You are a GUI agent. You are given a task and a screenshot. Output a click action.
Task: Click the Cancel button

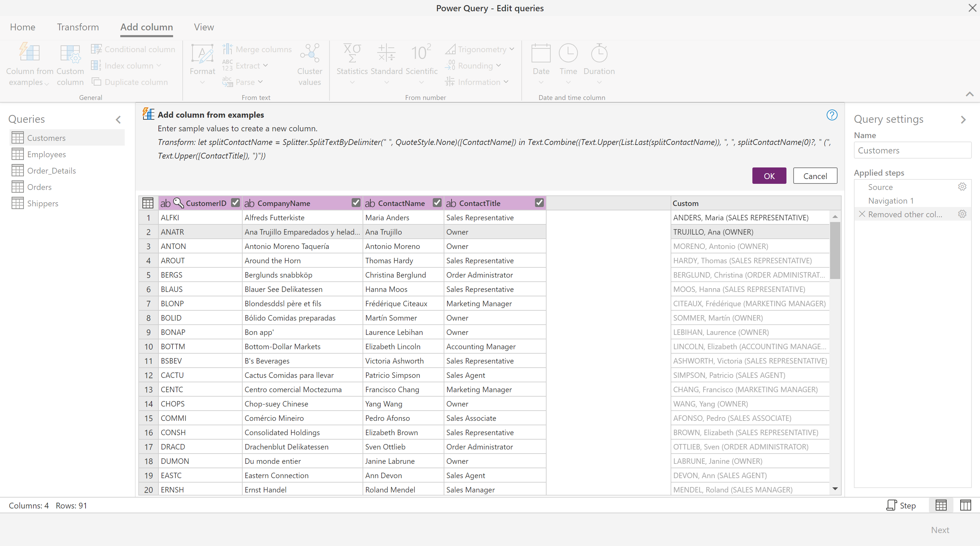click(814, 176)
